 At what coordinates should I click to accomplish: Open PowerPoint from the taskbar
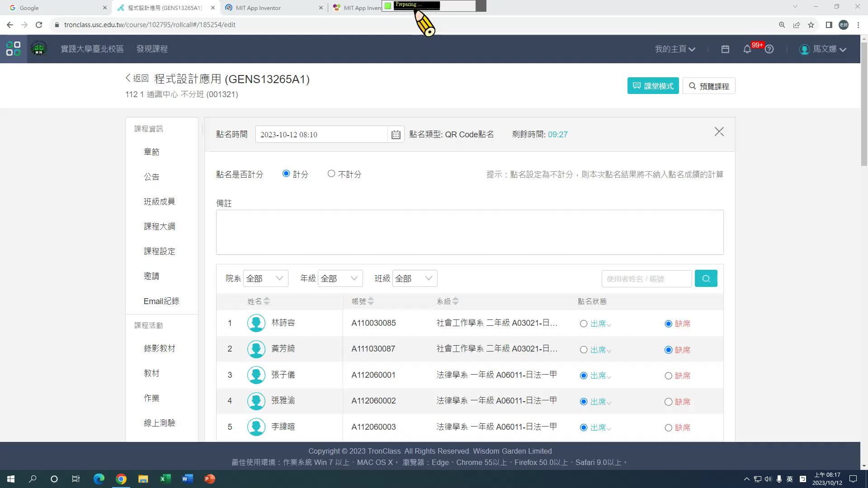click(210, 479)
